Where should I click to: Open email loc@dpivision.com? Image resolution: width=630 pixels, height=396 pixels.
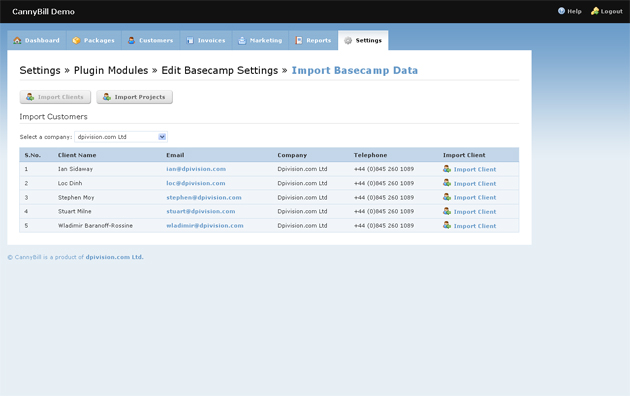(x=196, y=183)
